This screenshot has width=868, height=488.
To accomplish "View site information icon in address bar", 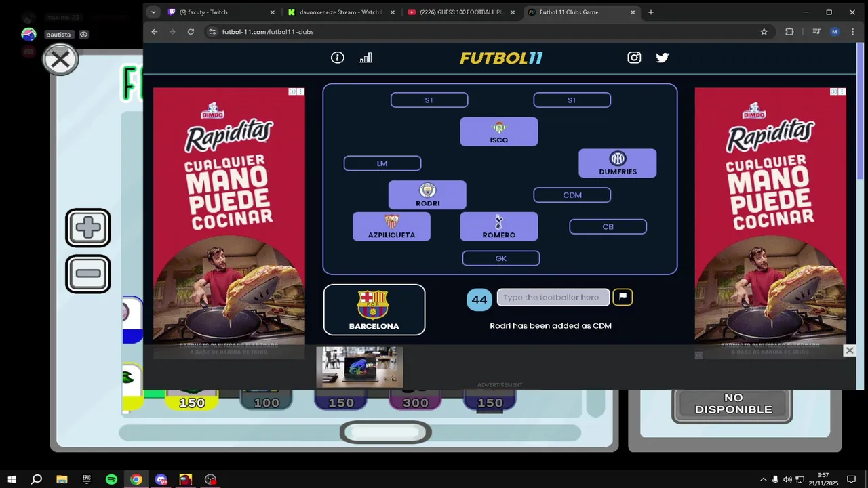I will coord(212,32).
